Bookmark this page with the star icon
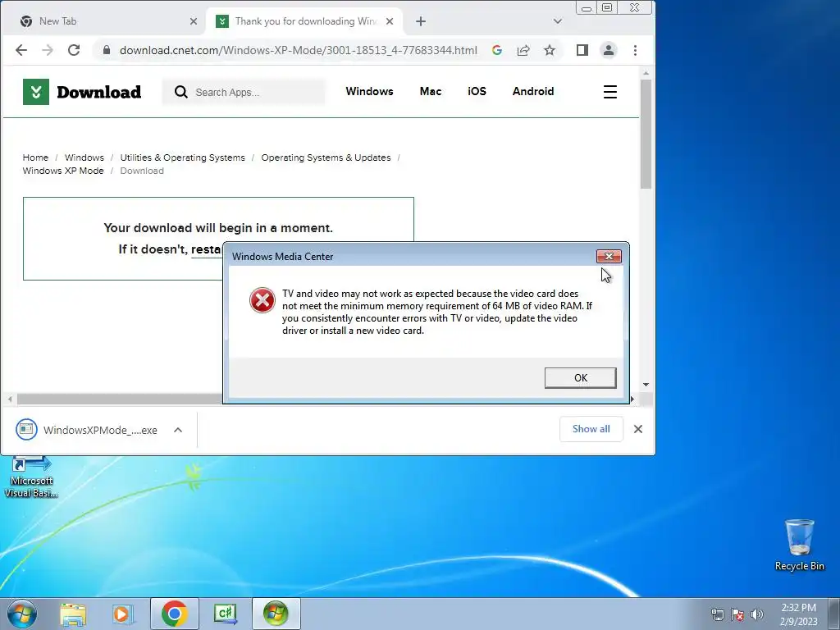Viewport: 840px width, 630px height. click(x=549, y=50)
